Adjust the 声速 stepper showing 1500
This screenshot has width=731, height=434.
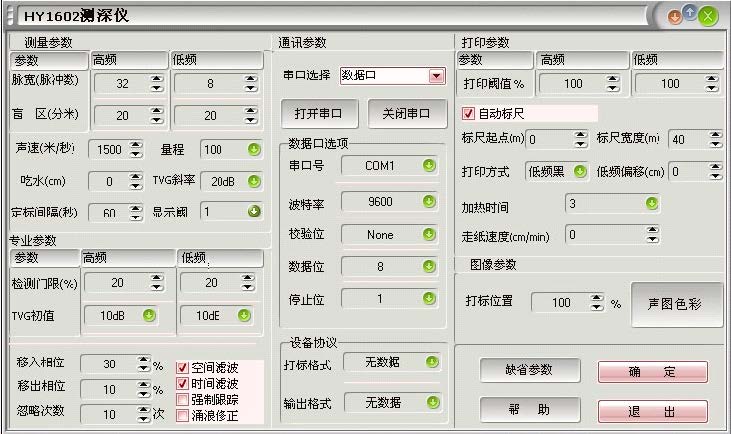point(136,149)
